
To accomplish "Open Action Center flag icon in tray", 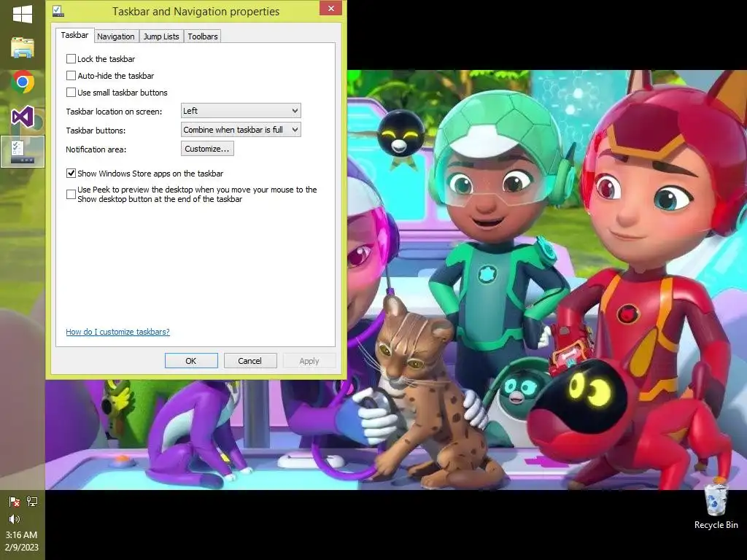I will [15, 502].
